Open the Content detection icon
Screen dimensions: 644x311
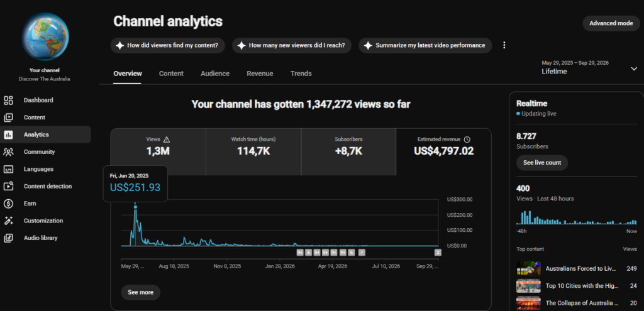[x=8, y=186]
